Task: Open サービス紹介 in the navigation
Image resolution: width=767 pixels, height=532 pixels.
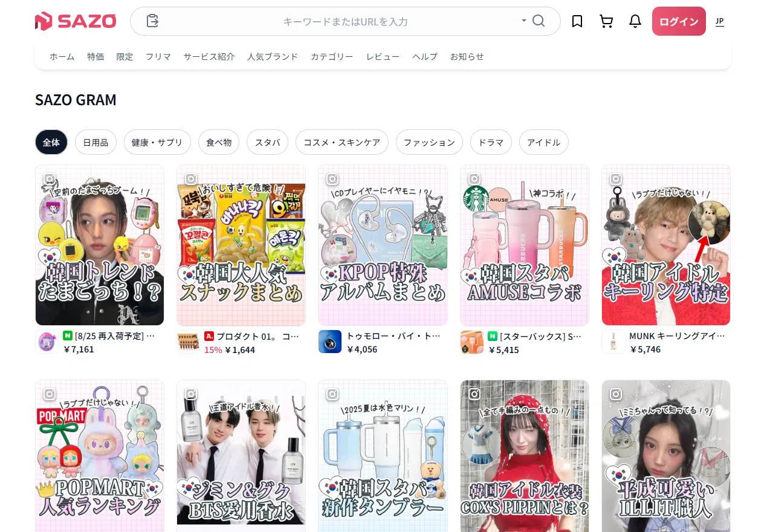Action: tap(209, 56)
